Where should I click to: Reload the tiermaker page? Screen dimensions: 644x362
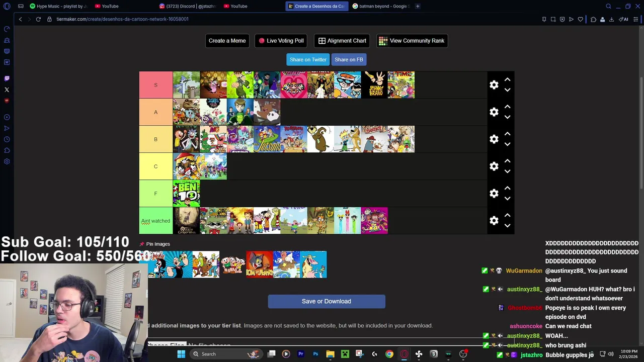38,19
